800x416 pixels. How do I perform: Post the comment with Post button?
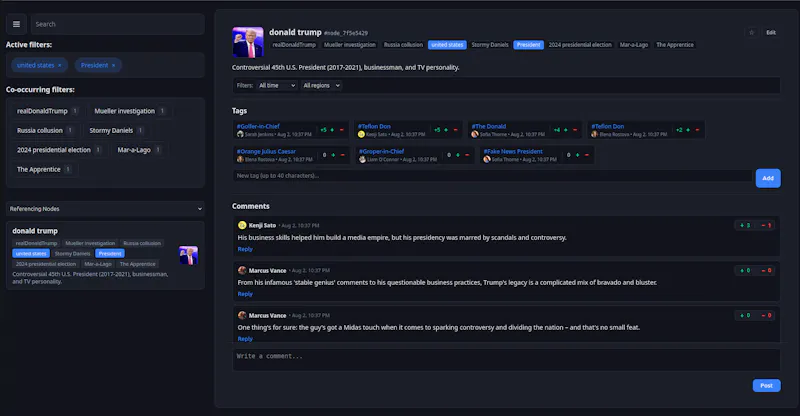(x=766, y=385)
